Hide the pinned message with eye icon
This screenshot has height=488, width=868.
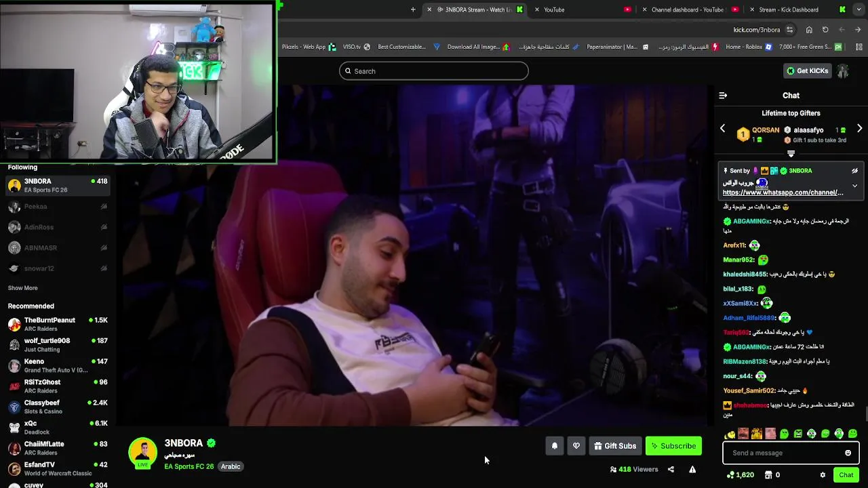854,171
